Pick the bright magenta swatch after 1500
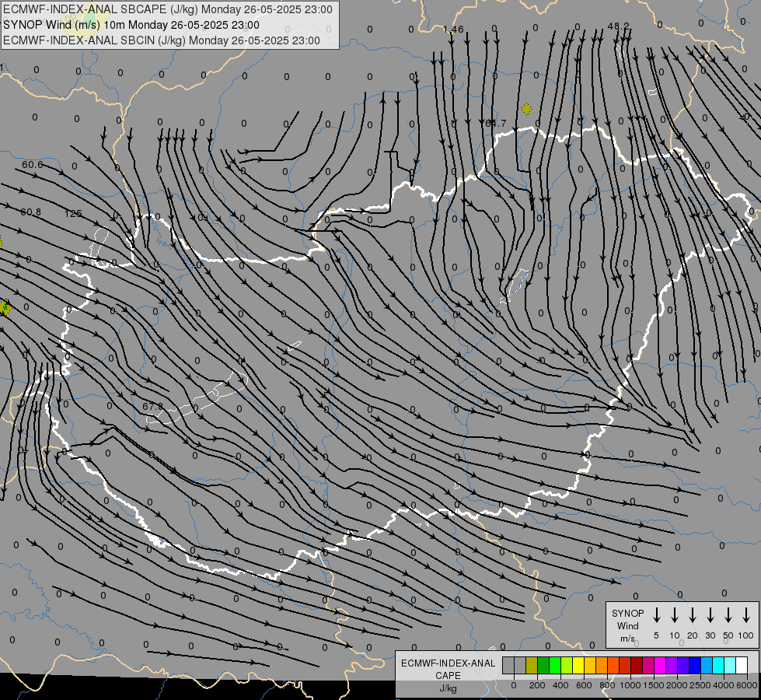 point(660,666)
